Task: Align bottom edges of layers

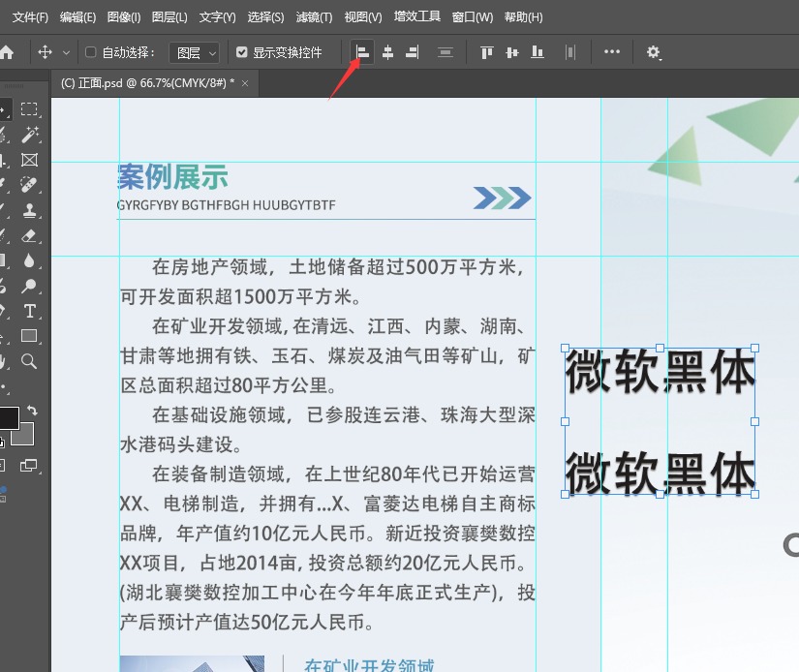Action: 538,52
